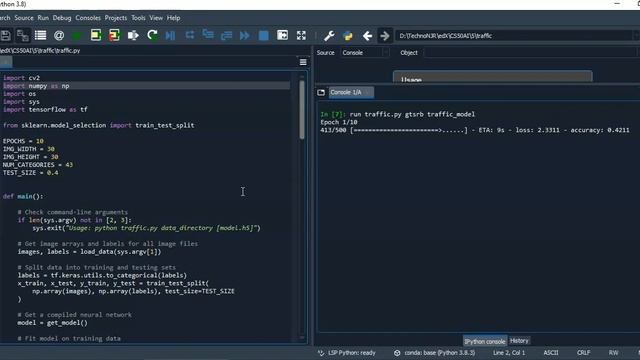This screenshot has width=640, height=360.
Task: Open the Debug menu
Action: pos(62,18)
